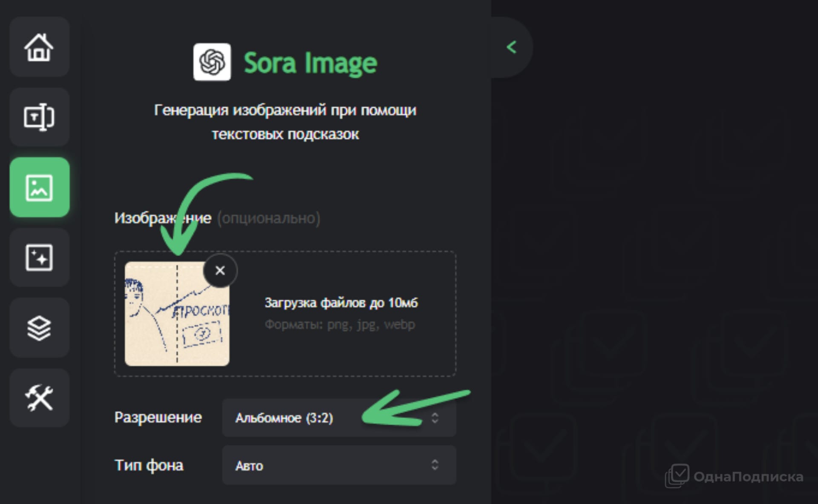Click the Sora Image title text
This screenshot has width=818, height=504.
tap(310, 63)
